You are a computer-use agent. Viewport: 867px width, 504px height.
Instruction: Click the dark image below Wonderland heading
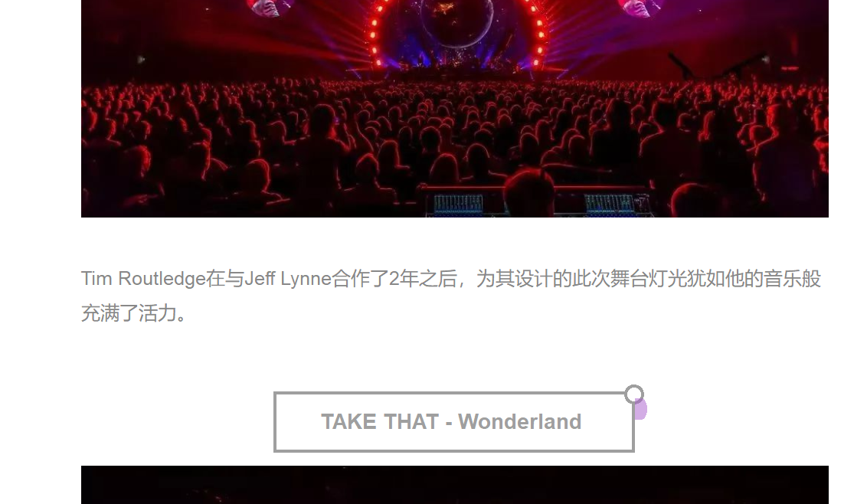click(454, 485)
